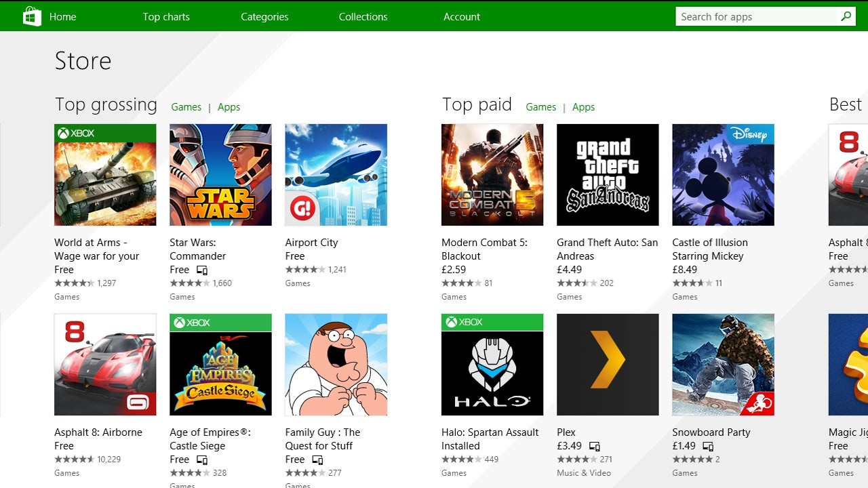Open the Top charts menu
Viewport: 868px width, 488px height.
[166, 17]
